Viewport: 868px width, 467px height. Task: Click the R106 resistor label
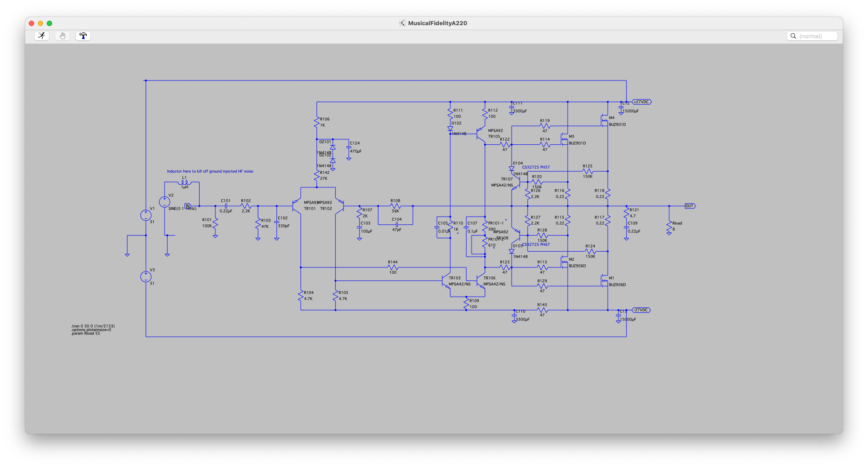point(325,119)
